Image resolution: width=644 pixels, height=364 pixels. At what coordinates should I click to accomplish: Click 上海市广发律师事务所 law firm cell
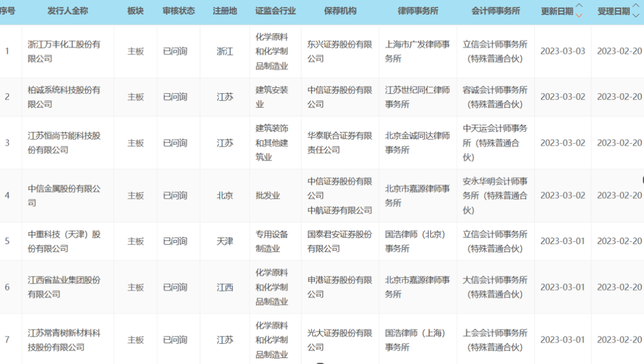coord(417,51)
